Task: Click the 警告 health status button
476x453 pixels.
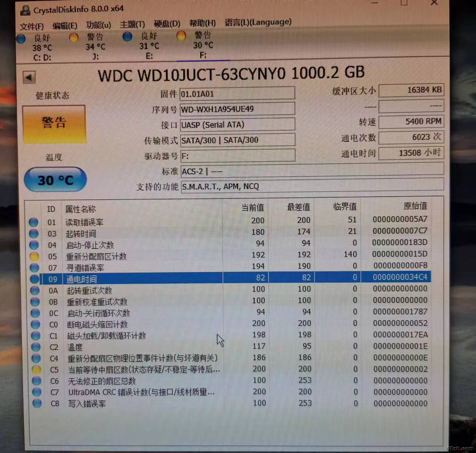Action: (54, 124)
